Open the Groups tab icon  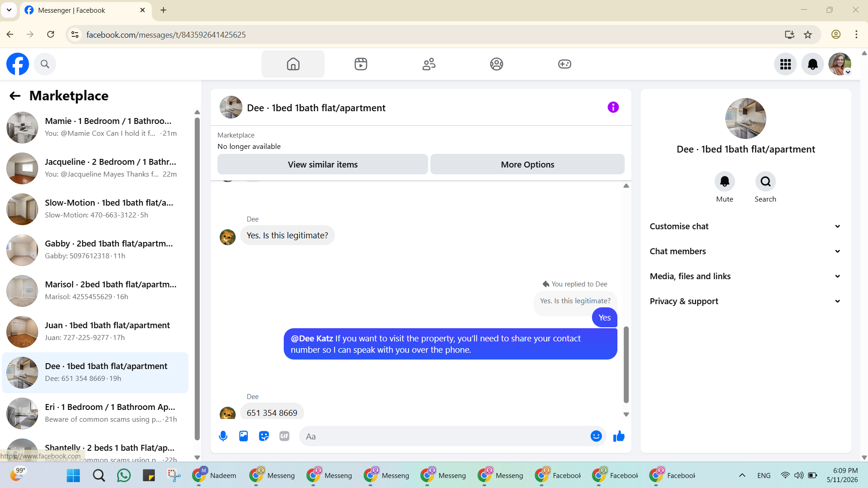pyautogui.click(x=497, y=64)
